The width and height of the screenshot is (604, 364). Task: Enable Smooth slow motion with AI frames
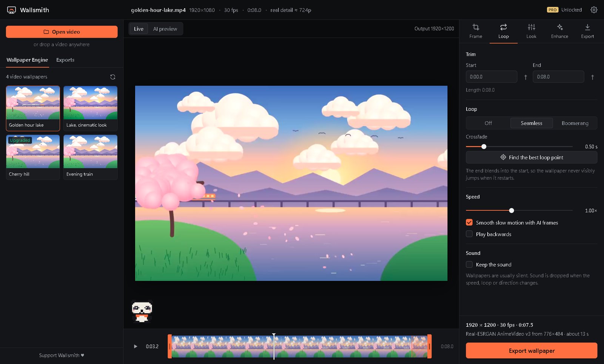pyautogui.click(x=469, y=222)
